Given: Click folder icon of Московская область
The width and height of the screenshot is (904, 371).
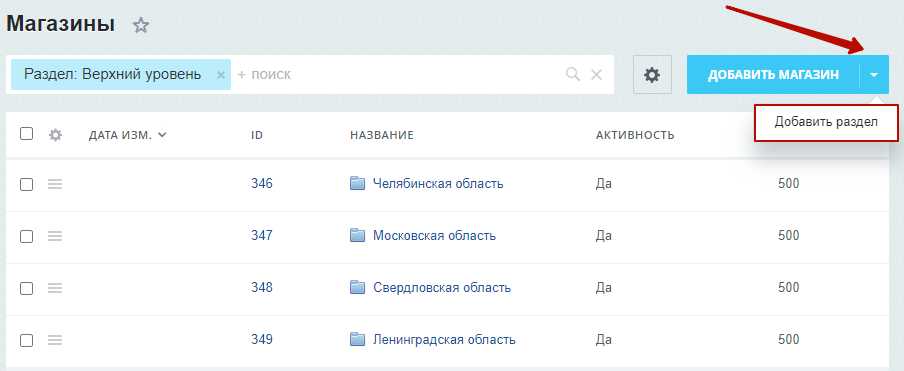Looking at the screenshot, I should tap(358, 236).
